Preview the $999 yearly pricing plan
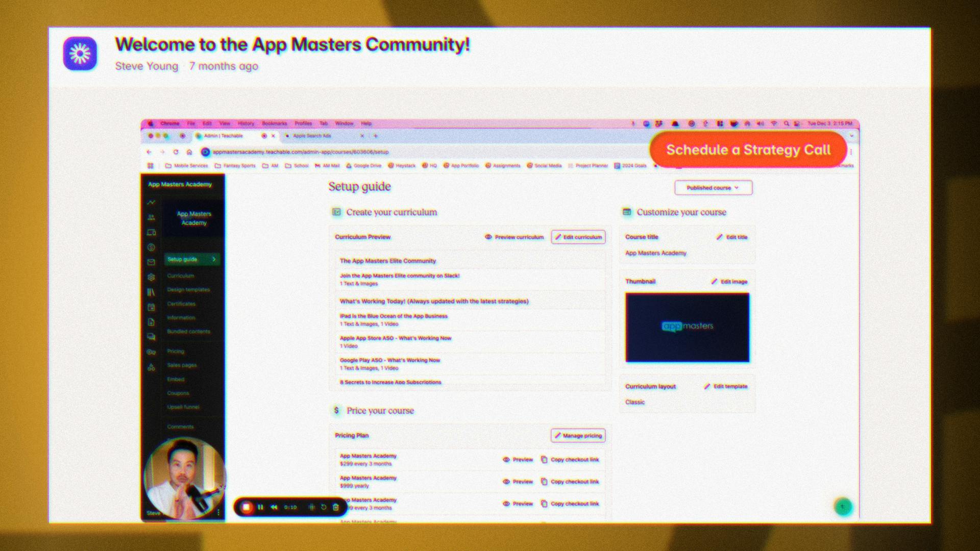This screenshot has width=980, height=551. point(518,482)
